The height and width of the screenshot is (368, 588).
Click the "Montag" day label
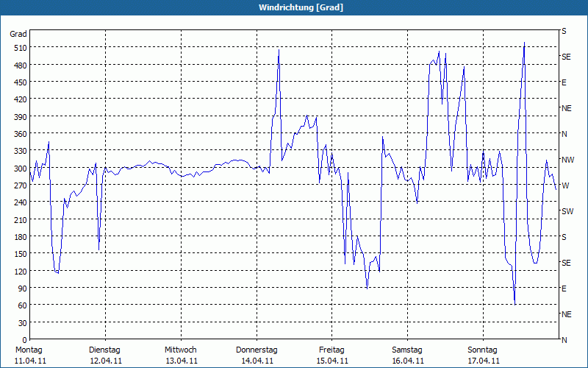(29, 350)
